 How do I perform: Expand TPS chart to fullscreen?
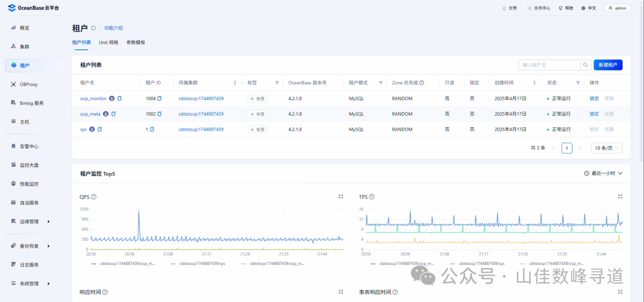620,197
